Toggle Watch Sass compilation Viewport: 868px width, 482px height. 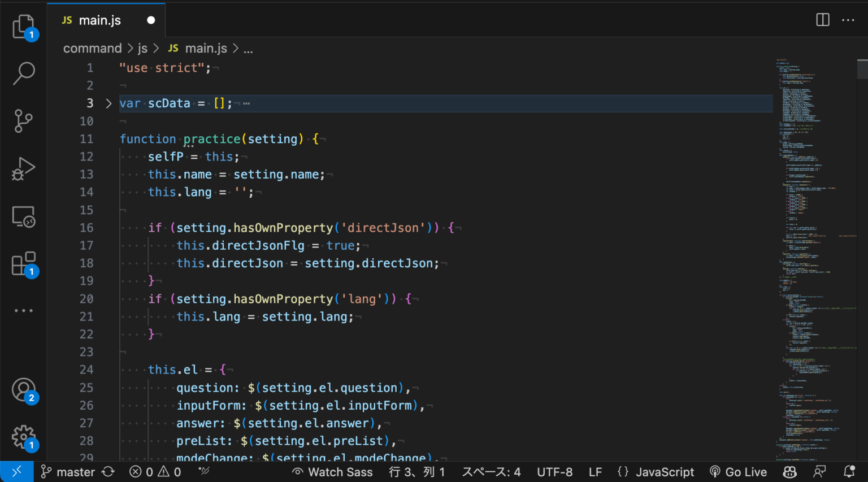(332, 471)
